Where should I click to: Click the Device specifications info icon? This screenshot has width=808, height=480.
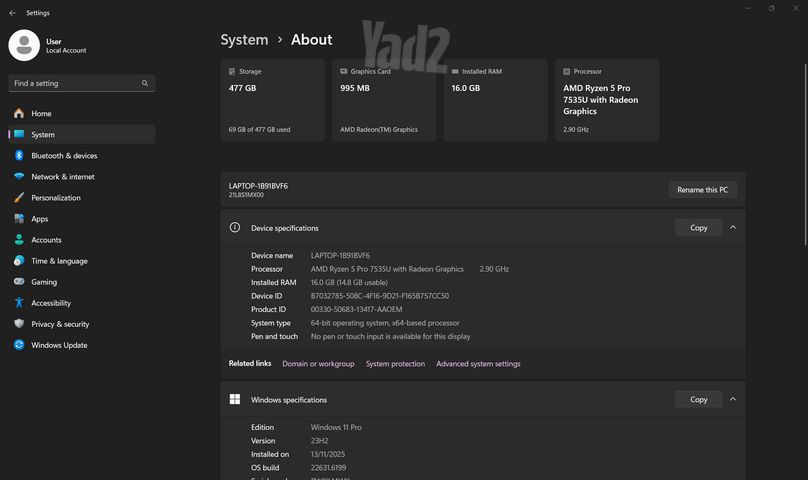(x=235, y=227)
